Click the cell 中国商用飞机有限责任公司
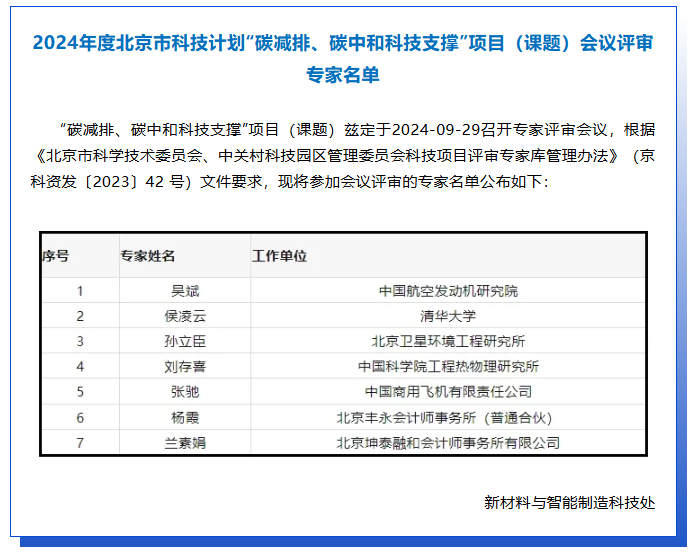 448,392
